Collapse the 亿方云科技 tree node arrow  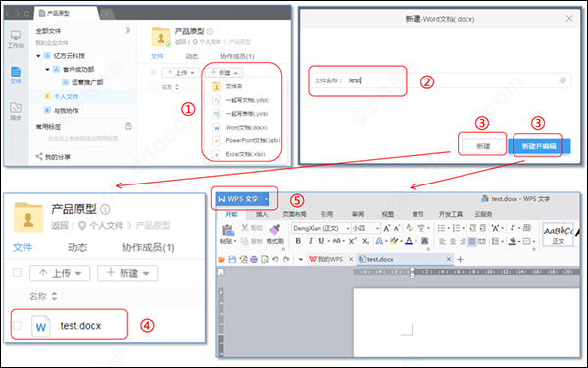click(x=38, y=56)
